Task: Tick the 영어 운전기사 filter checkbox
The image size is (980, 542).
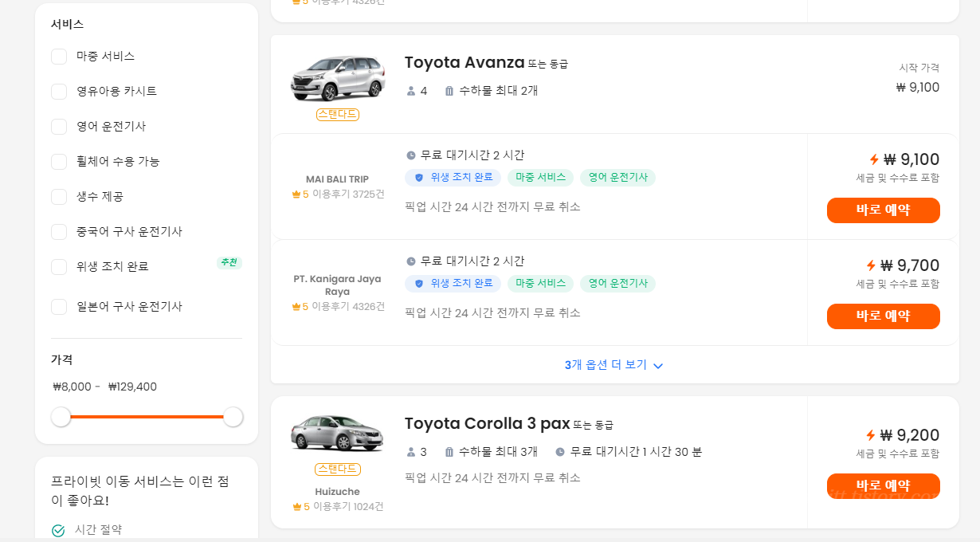Action: 59,127
